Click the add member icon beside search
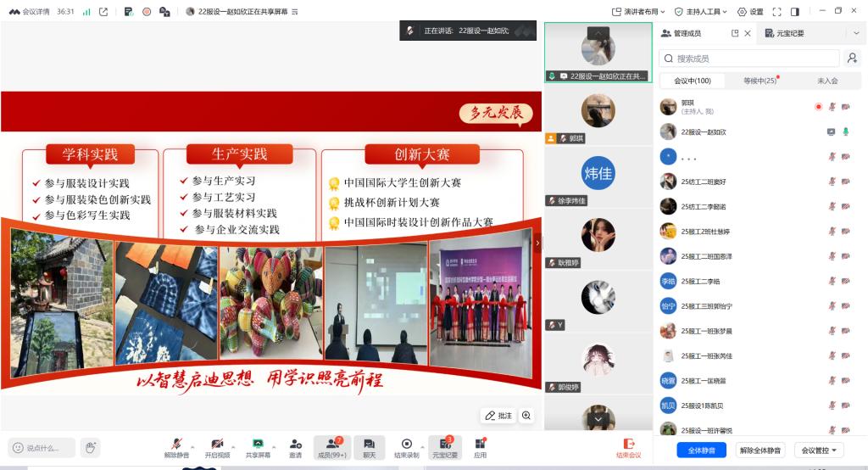This screenshot has width=868, height=470. (852, 59)
